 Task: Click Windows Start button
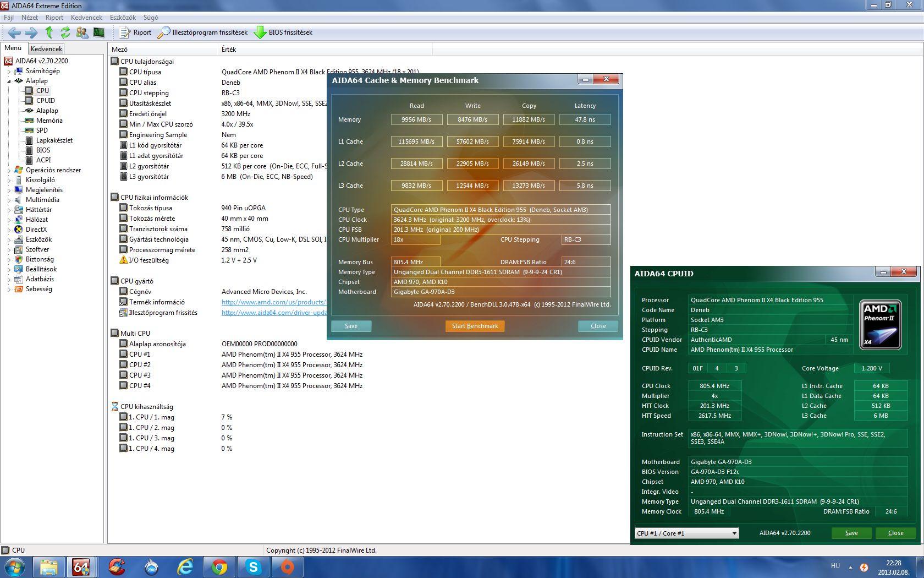(x=15, y=567)
